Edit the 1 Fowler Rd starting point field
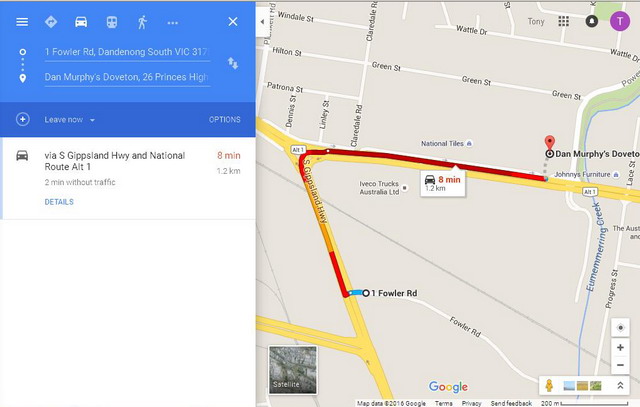 pyautogui.click(x=127, y=53)
